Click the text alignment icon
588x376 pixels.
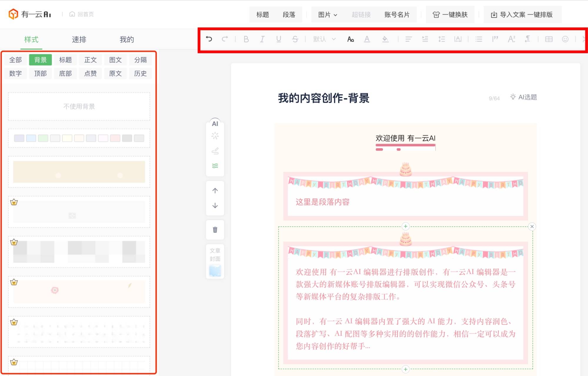408,39
